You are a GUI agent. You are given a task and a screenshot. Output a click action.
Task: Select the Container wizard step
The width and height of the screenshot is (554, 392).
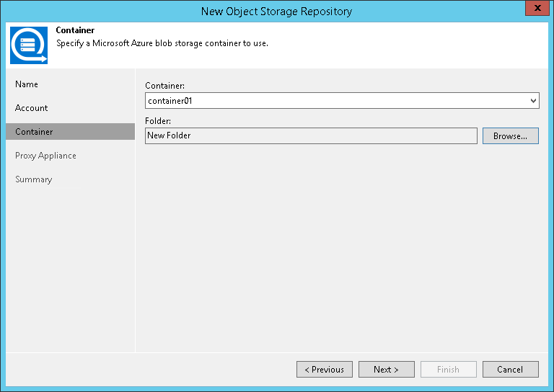pos(70,132)
